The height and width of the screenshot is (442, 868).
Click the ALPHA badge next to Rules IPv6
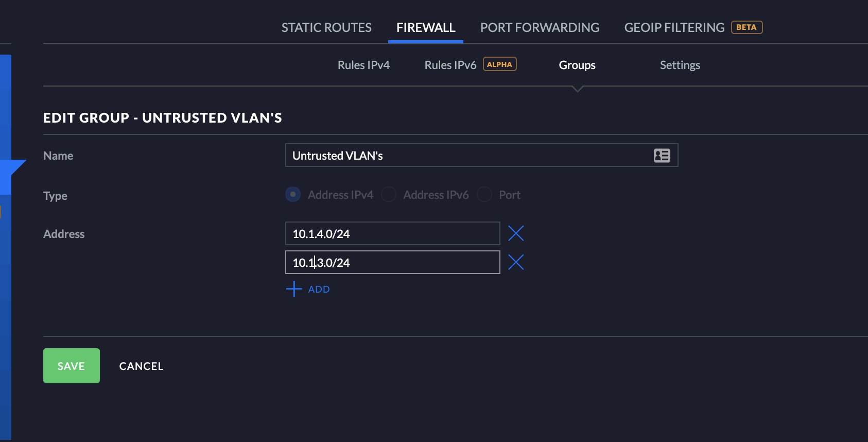point(499,64)
